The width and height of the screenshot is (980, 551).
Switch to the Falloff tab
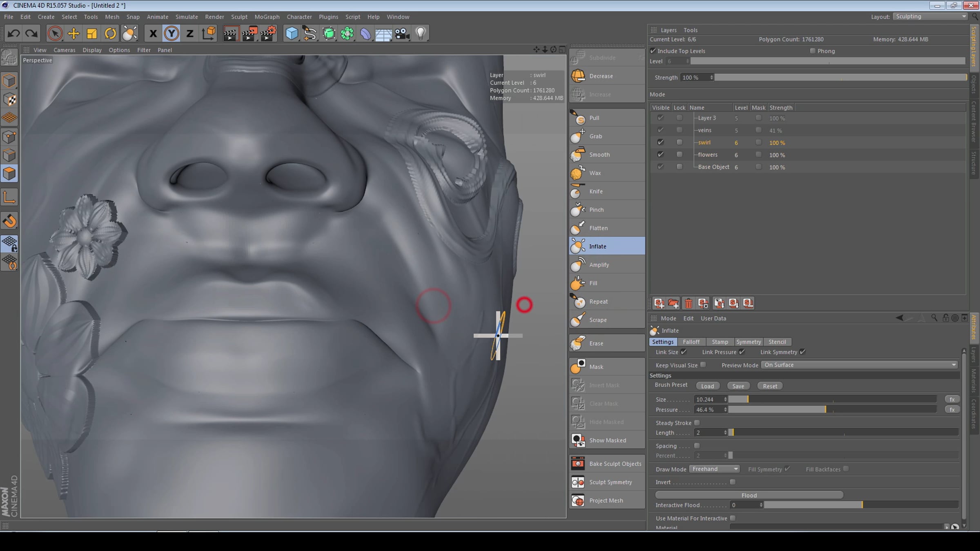(691, 342)
